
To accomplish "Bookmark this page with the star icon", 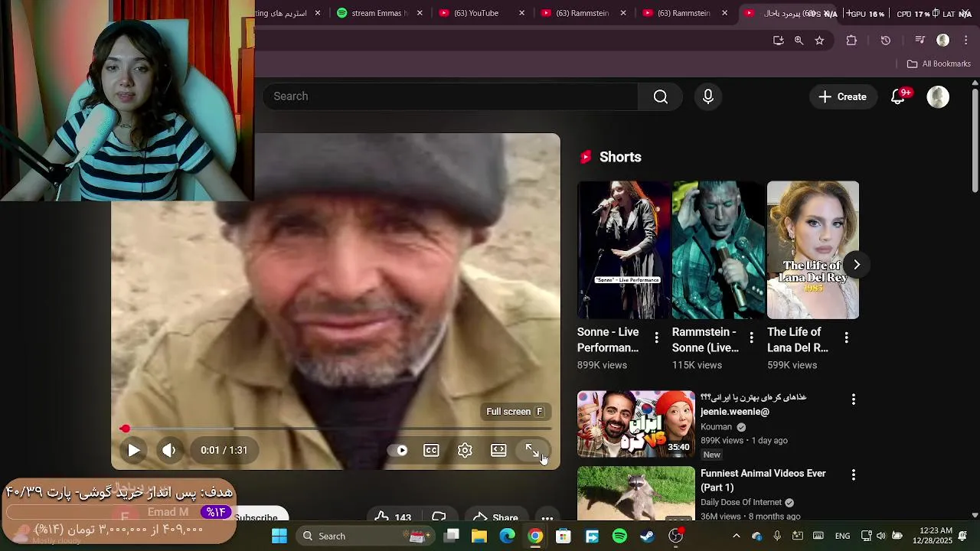I will pos(819,41).
